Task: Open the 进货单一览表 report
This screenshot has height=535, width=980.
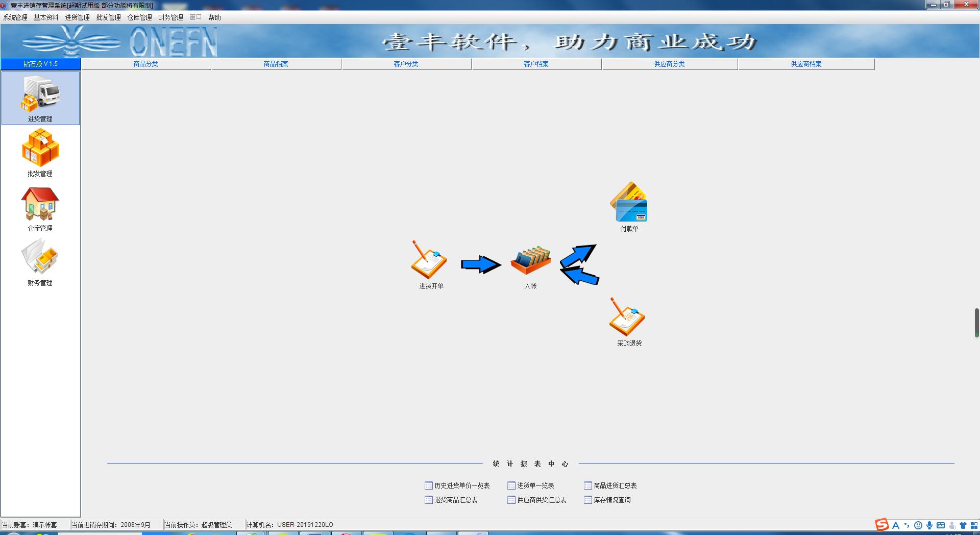Action: 531,485
